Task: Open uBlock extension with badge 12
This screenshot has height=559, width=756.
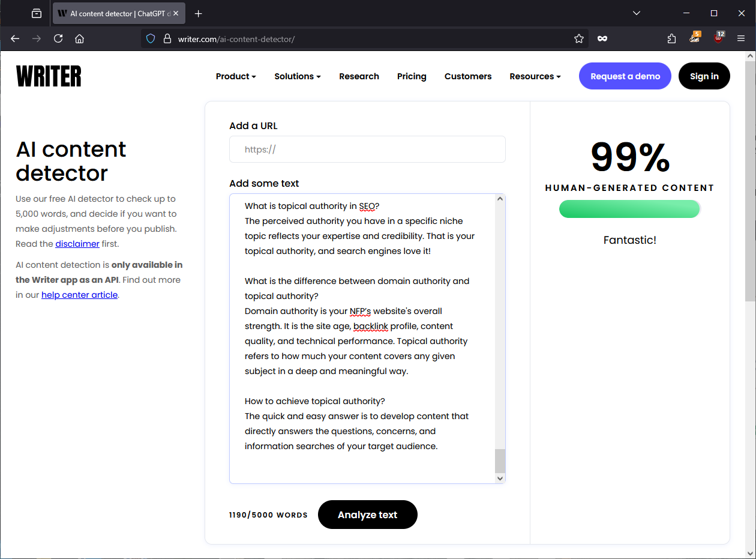Action: coord(718,38)
